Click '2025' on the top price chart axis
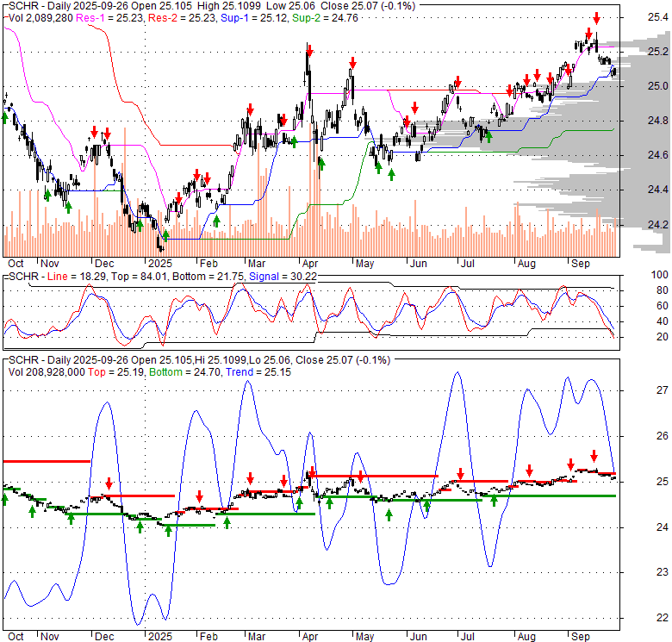This screenshot has height=642, width=672. (x=160, y=264)
